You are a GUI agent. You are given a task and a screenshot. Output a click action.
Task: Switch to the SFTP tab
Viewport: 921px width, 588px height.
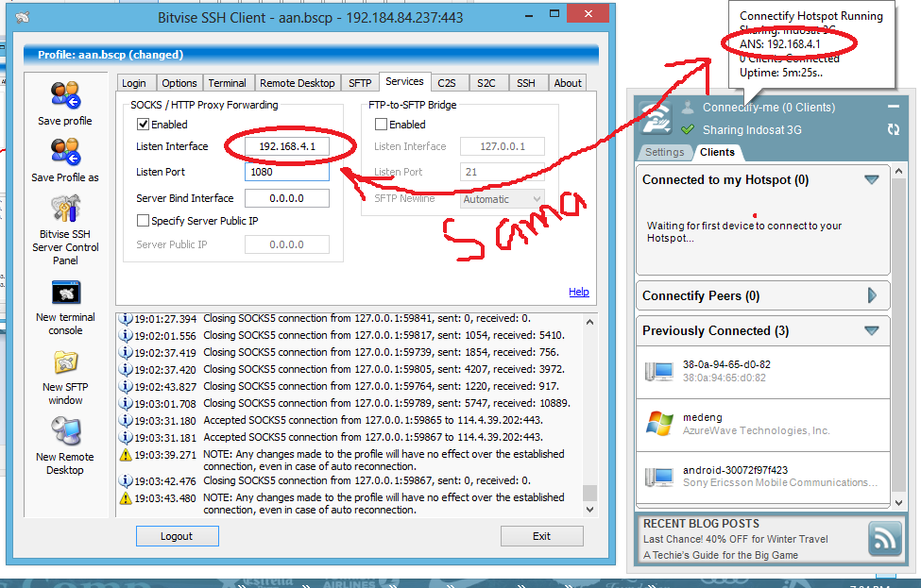pos(360,83)
